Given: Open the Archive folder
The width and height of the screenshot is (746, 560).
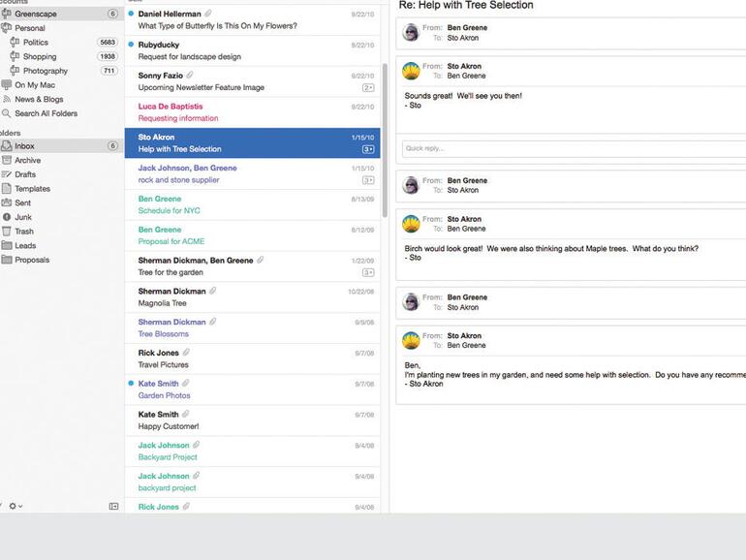Looking at the screenshot, I should click(x=27, y=160).
